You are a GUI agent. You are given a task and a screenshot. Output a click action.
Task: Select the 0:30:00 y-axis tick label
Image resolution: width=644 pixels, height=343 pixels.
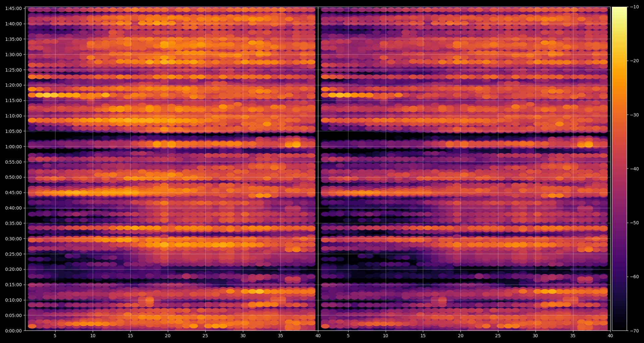tap(13, 239)
